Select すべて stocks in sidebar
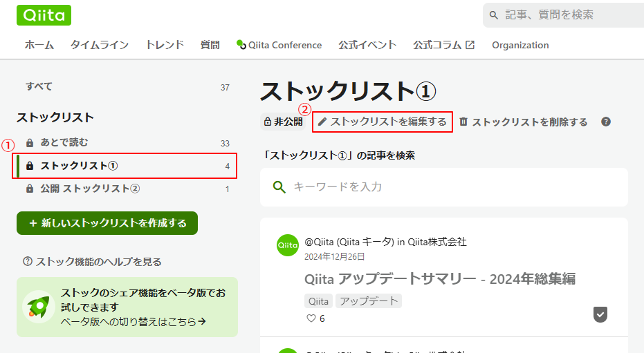The height and width of the screenshot is (353, 644). click(x=127, y=87)
